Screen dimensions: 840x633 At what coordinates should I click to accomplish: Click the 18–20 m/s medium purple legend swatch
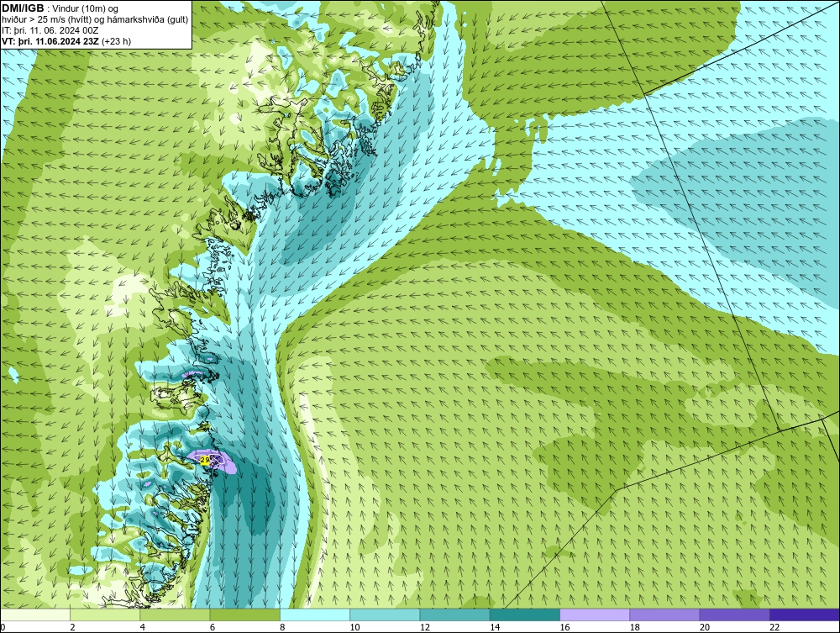pos(664,615)
